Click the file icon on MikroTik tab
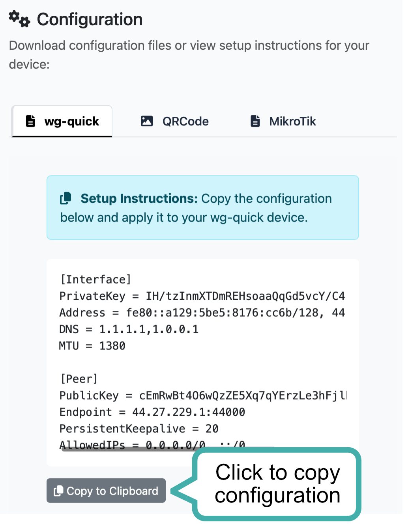This screenshot has width=408, height=532. (x=255, y=121)
